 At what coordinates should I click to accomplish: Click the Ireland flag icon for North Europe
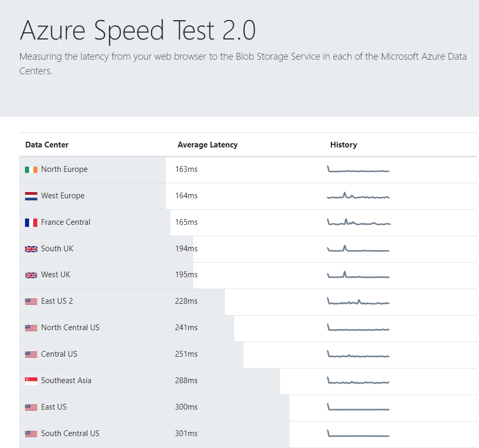coord(31,169)
